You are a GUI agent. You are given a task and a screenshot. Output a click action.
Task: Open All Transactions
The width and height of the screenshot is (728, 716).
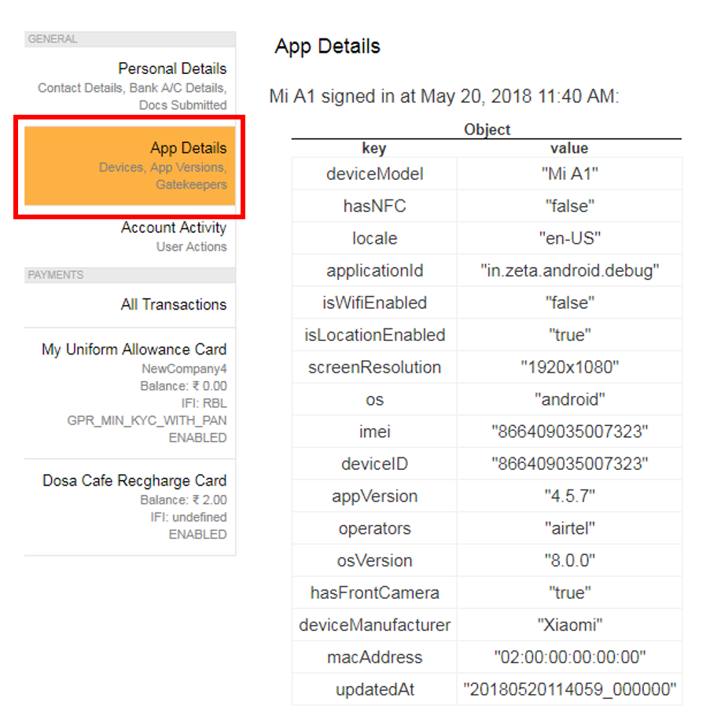click(130, 305)
